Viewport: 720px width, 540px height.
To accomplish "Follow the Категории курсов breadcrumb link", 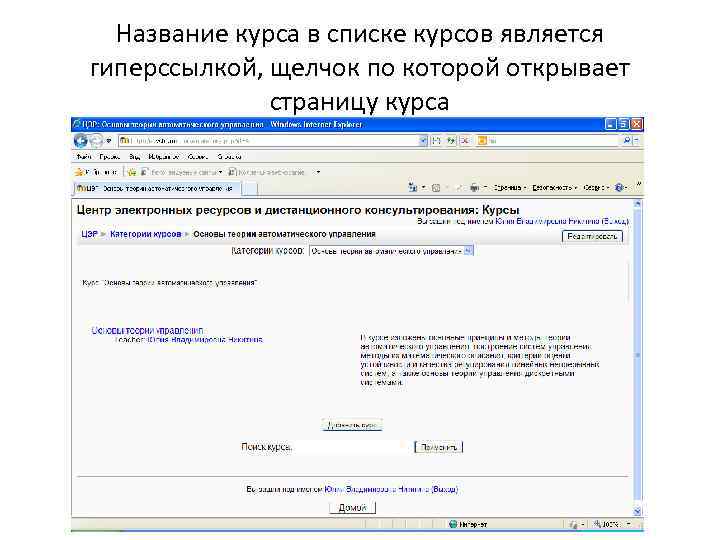I will (x=146, y=234).
